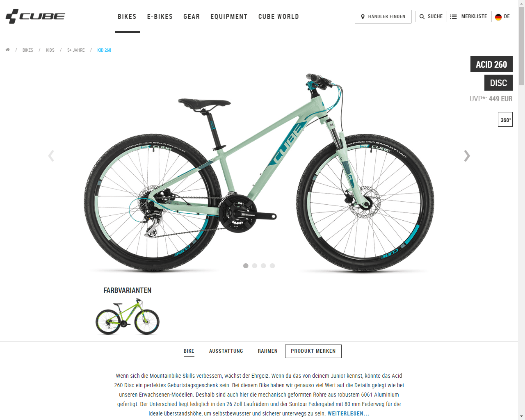Open the E-BIKES navigation menu
This screenshot has height=420, width=525.
coord(160,16)
